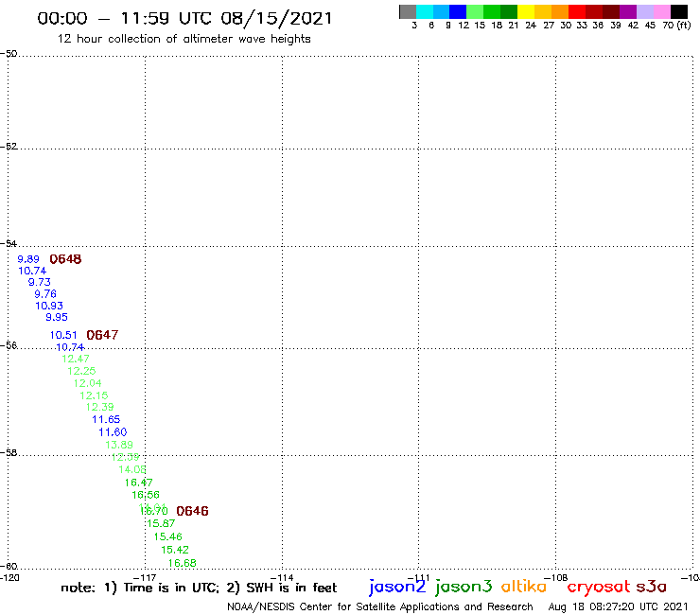
Task: Click the 12.47 wave height value
Action: pyautogui.click(x=76, y=359)
